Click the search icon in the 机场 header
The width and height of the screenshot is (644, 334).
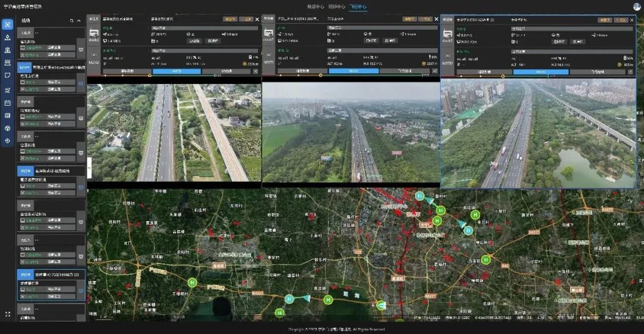click(x=72, y=20)
